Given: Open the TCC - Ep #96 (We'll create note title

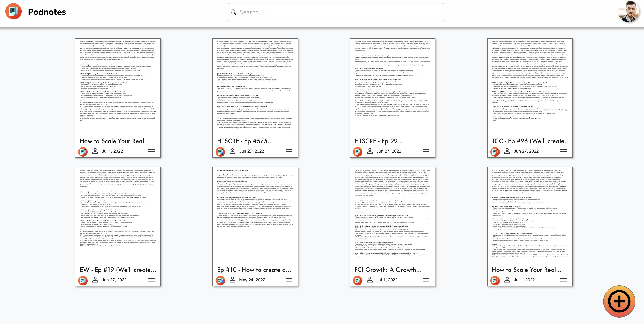Looking at the screenshot, I should click(x=531, y=141).
